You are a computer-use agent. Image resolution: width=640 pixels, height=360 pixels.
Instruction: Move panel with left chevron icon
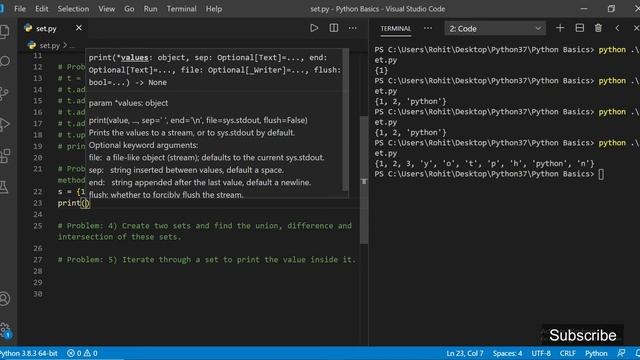[x=617, y=28]
